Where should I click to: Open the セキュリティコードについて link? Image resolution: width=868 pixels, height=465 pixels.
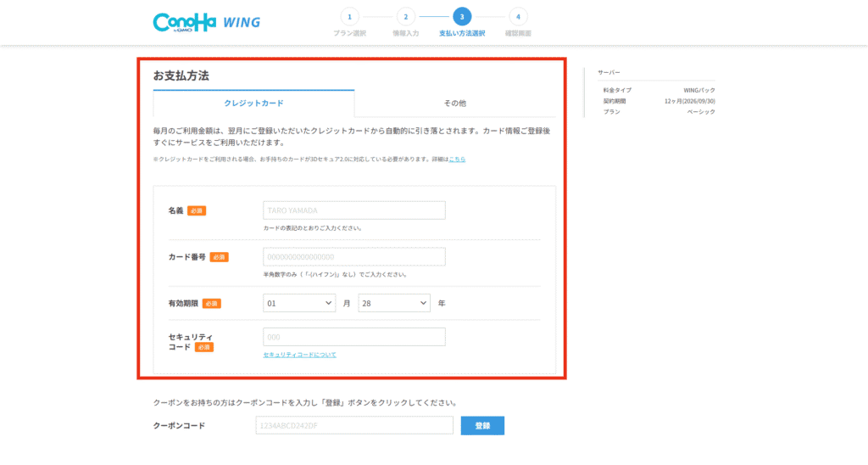(299, 355)
